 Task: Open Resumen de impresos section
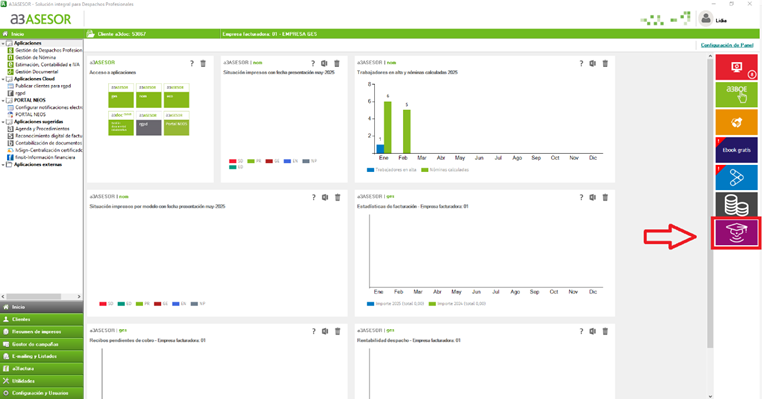(x=42, y=331)
